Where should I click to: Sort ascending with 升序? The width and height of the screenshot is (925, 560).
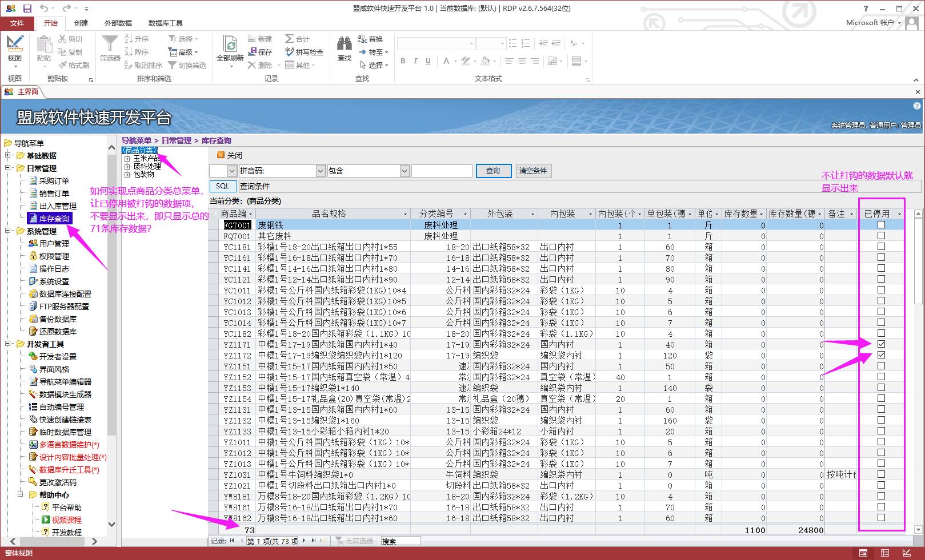click(137, 39)
